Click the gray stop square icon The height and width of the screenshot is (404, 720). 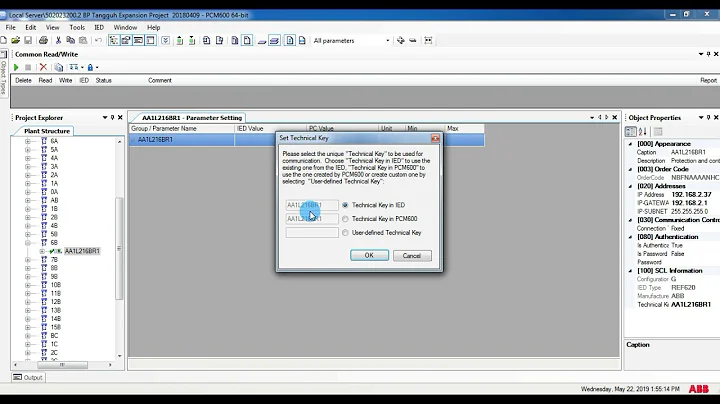[x=28, y=67]
